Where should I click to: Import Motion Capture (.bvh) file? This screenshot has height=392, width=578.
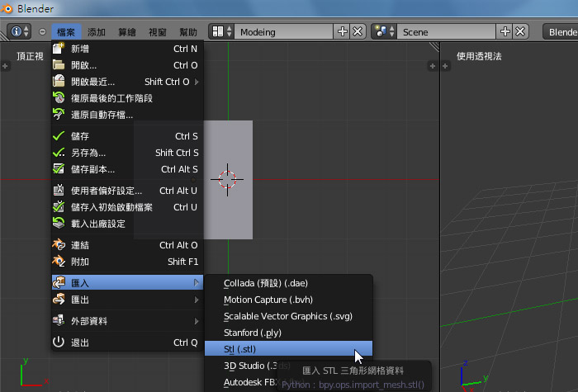tap(289, 300)
